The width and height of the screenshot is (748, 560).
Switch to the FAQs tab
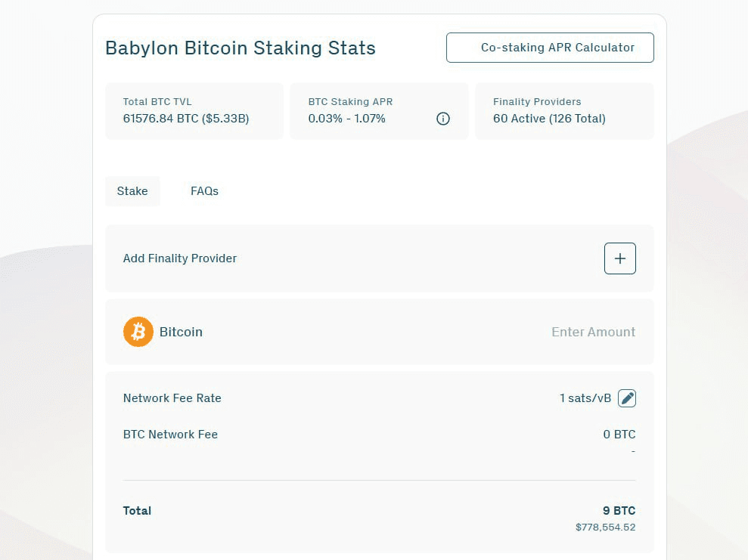click(x=204, y=191)
